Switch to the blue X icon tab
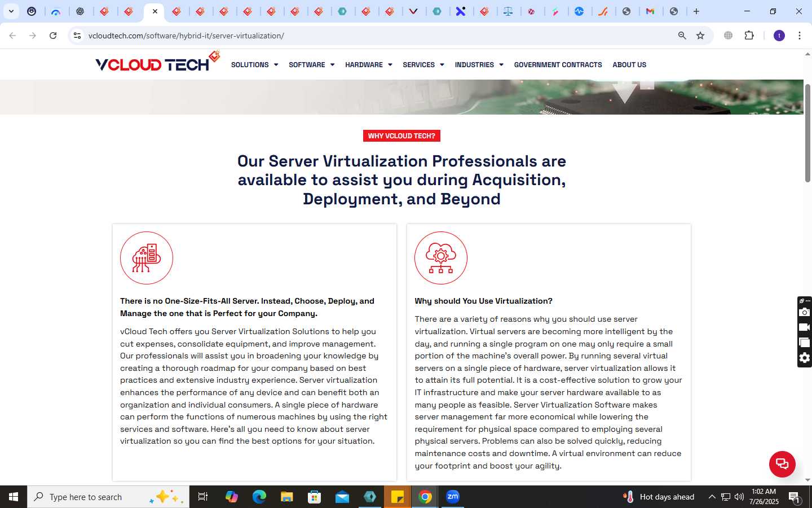This screenshot has width=812, height=508. [x=461, y=11]
